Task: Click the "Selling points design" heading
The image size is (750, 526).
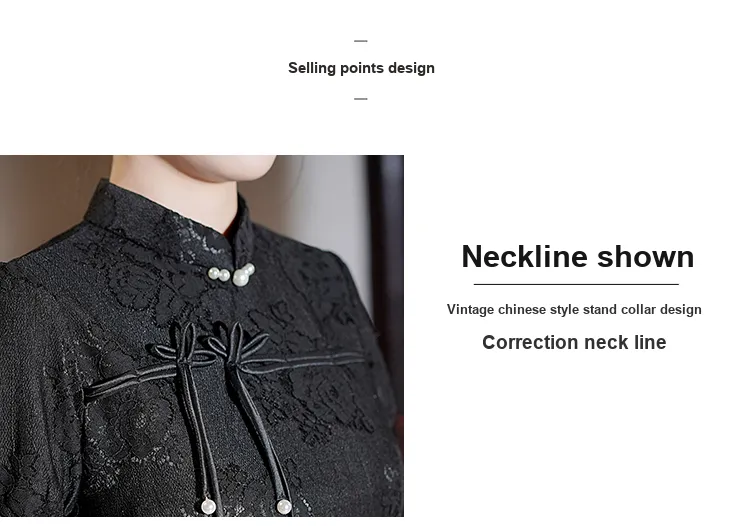Action: (x=361, y=68)
